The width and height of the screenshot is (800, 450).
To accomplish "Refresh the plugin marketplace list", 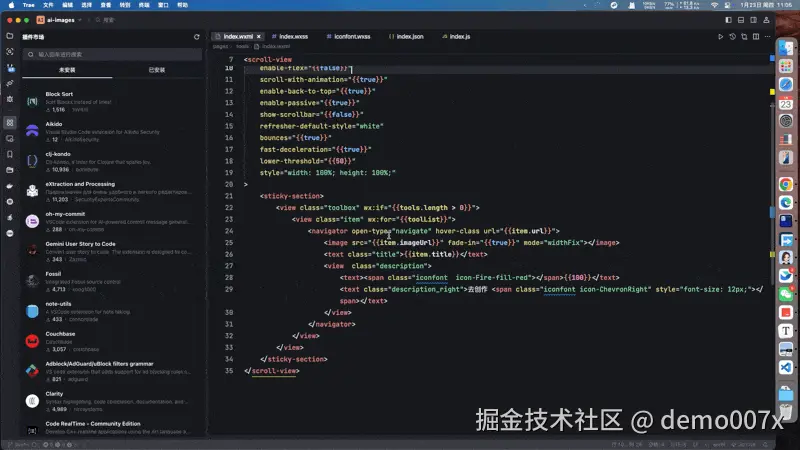I will 196,37.
